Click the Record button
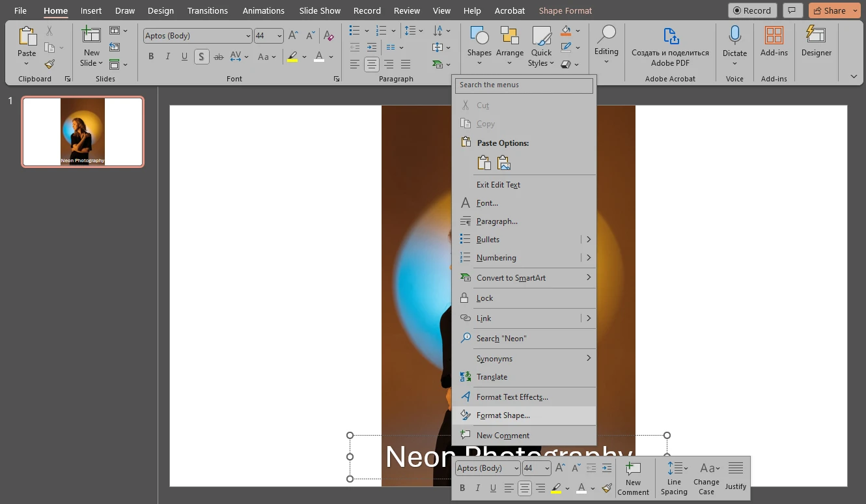 tap(752, 10)
